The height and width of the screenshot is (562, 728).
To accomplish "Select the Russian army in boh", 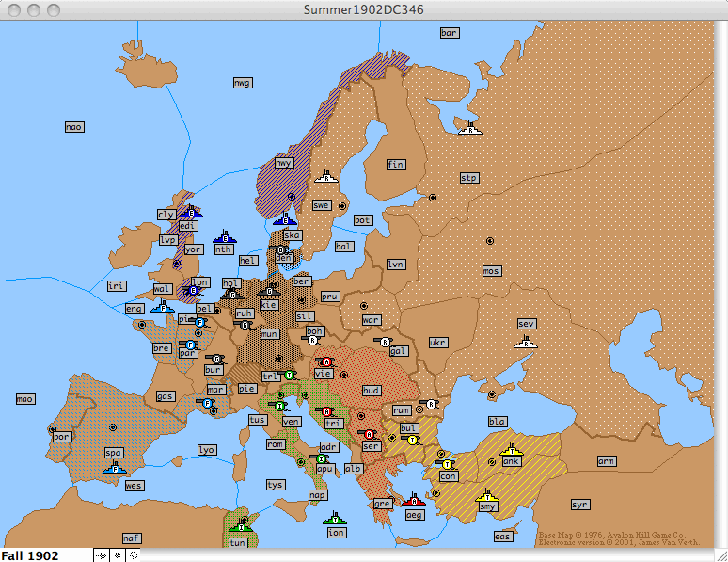I will tap(312, 341).
